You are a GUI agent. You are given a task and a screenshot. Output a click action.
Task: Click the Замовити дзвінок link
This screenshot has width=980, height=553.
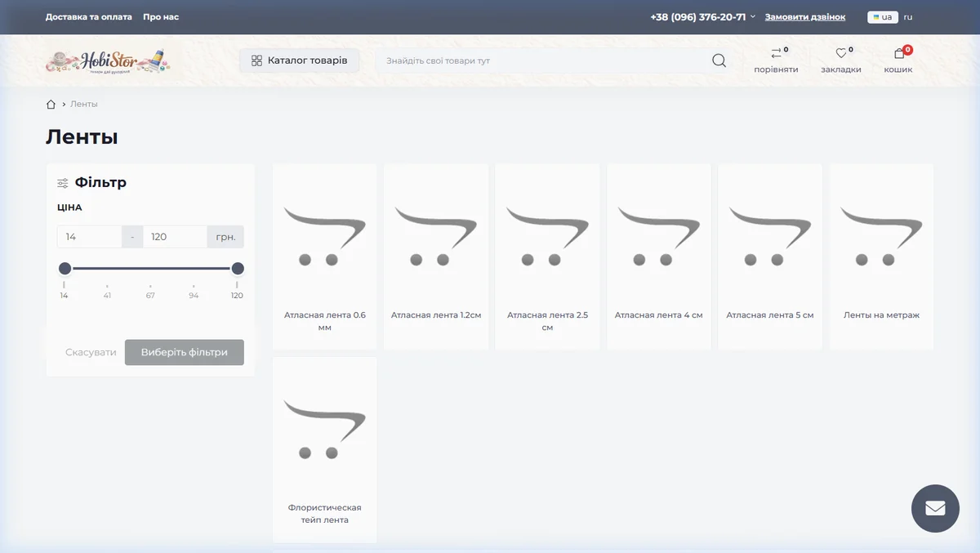pyautogui.click(x=805, y=16)
